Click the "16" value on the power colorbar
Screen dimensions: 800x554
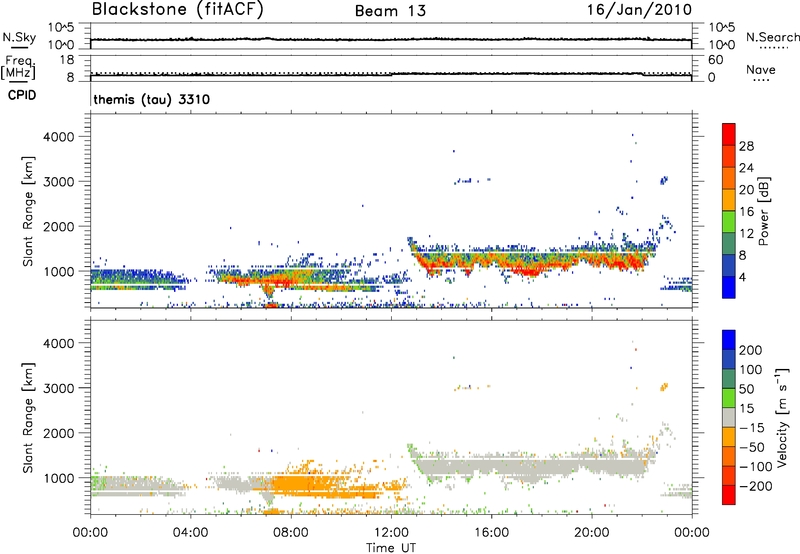click(746, 212)
